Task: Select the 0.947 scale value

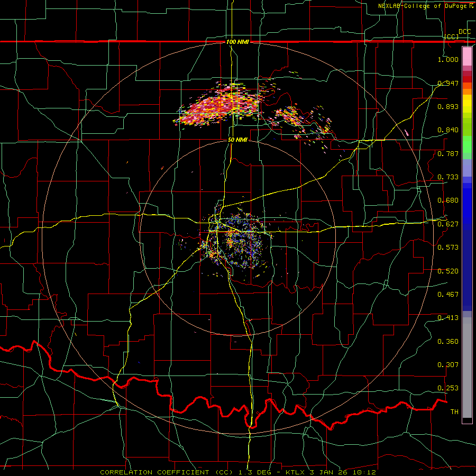Action: pyautogui.click(x=448, y=83)
